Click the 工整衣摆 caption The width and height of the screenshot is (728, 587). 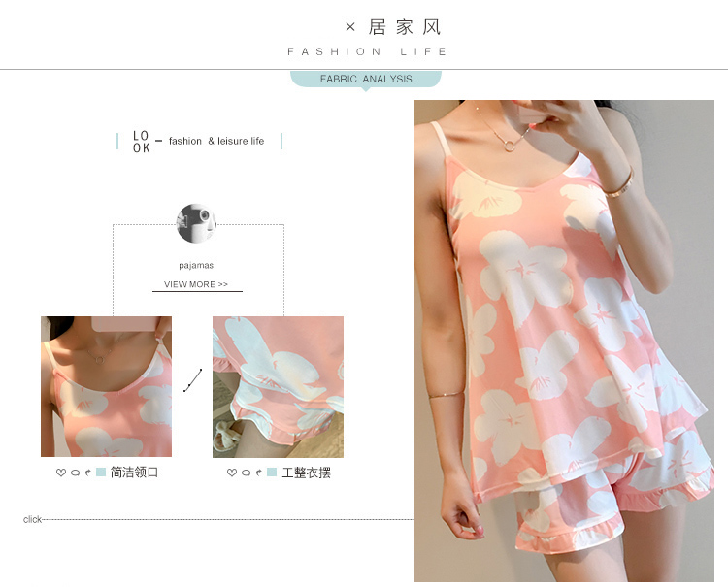point(306,473)
